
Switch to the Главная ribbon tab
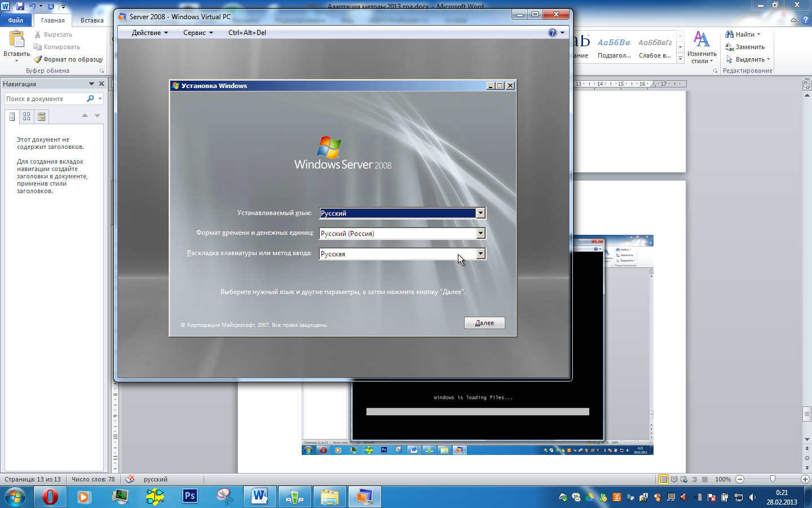[x=53, y=20]
